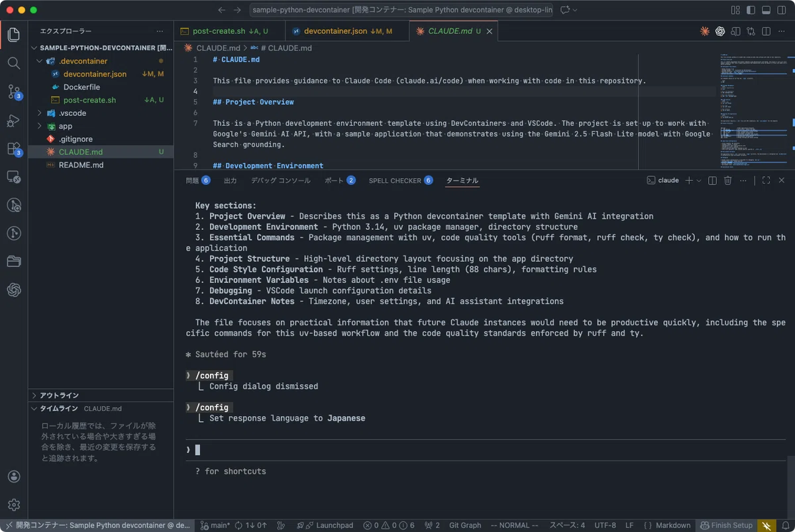Screen dimensions: 795x532
Task: Open Dockerfile in the explorer
Action: [101, 87]
